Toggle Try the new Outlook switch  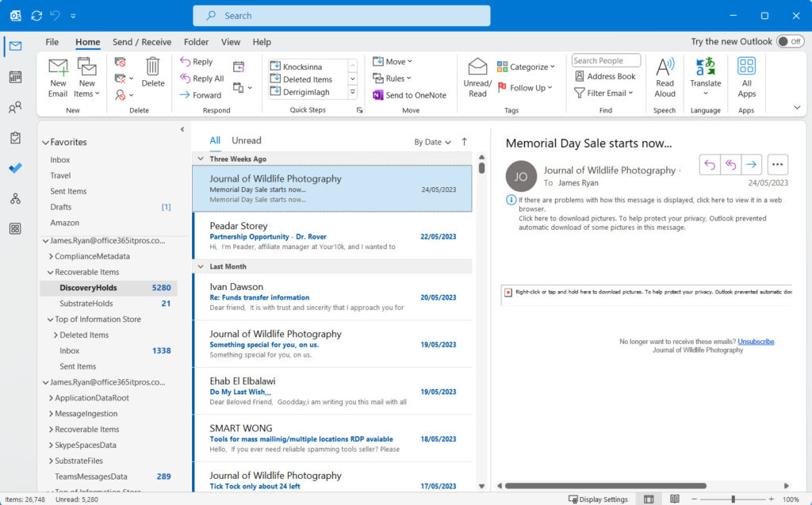coord(791,41)
